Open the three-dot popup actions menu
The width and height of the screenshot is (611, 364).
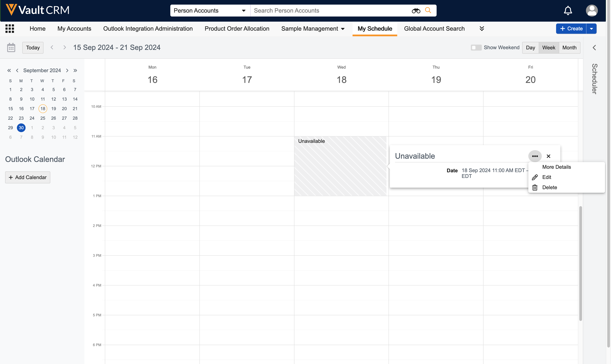point(535,156)
